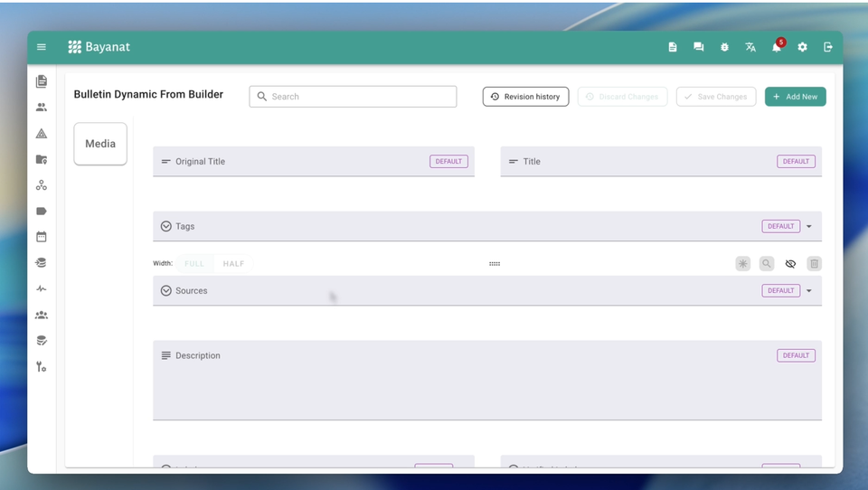Click the bug report icon
868x490 pixels.
coord(724,47)
